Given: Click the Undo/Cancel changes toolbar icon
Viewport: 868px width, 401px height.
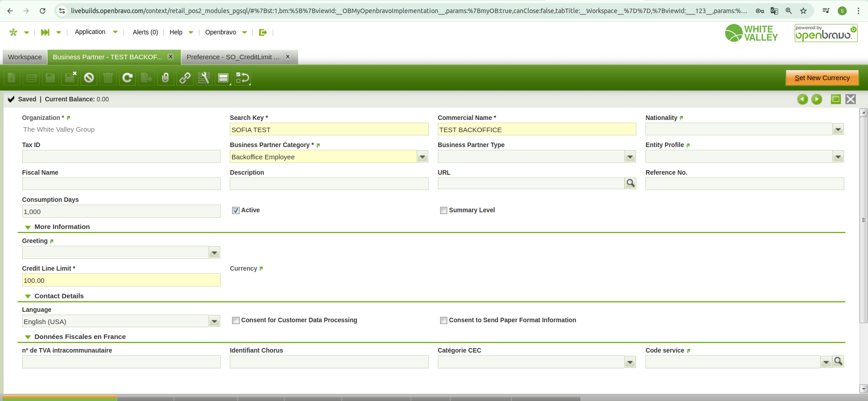Looking at the screenshot, I should click(x=89, y=78).
